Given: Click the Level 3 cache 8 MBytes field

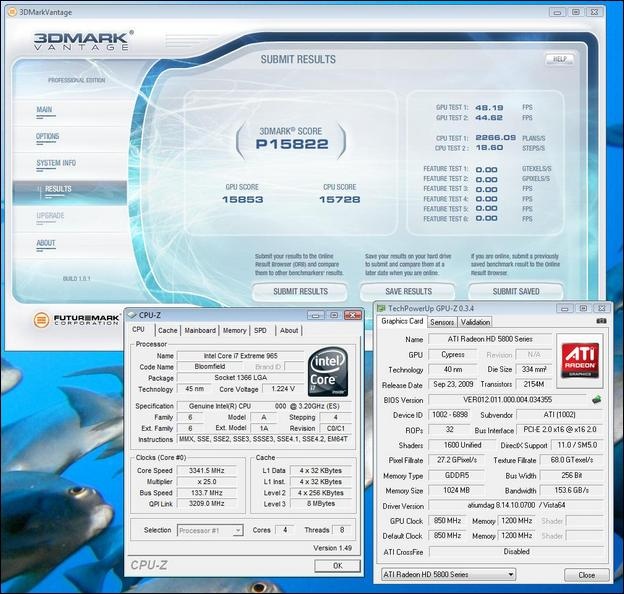Looking at the screenshot, I should point(321,504).
